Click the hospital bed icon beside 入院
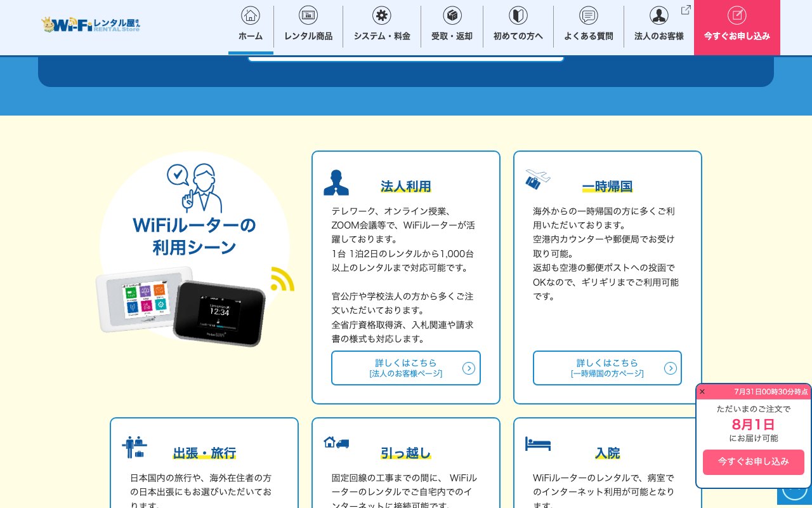This screenshot has width=812, height=508. pos(538,443)
